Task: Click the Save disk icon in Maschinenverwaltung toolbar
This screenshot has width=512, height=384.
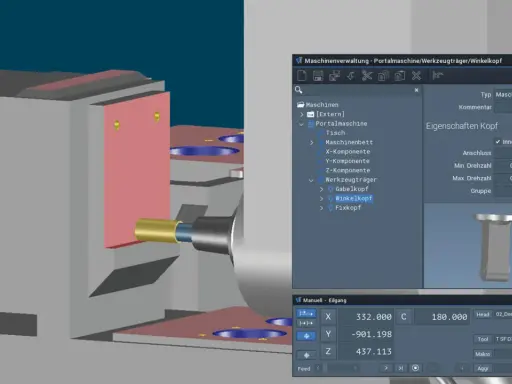Action: pos(318,76)
